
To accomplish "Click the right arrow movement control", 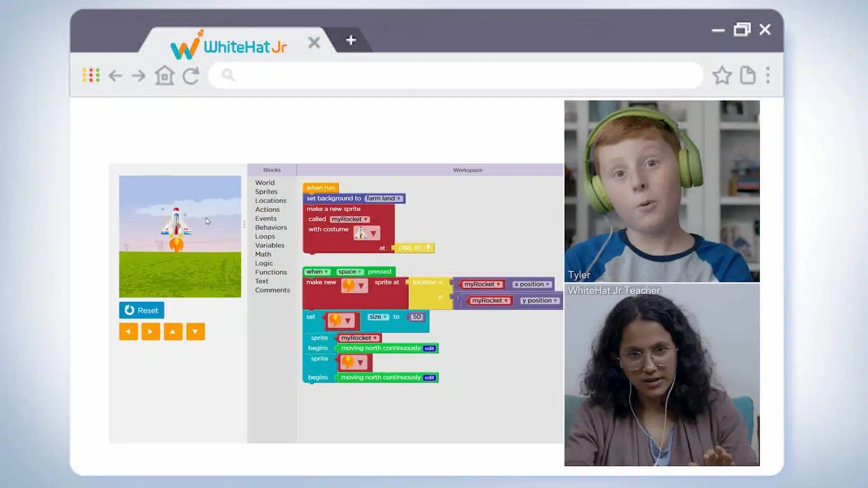I will click(150, 331).
